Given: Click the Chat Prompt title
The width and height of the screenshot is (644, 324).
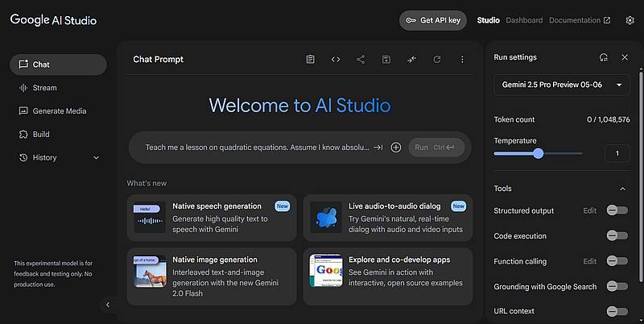Looking at the screenshot, I should tap(158, 59).
